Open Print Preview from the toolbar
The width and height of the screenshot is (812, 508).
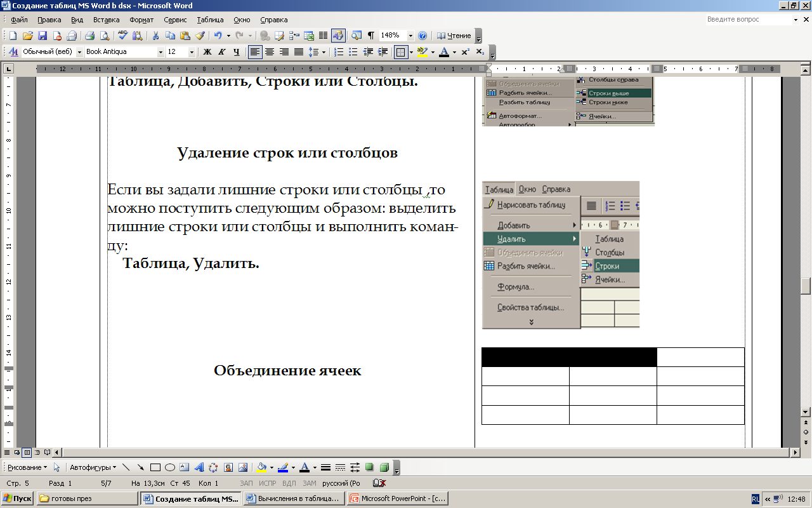104,36
